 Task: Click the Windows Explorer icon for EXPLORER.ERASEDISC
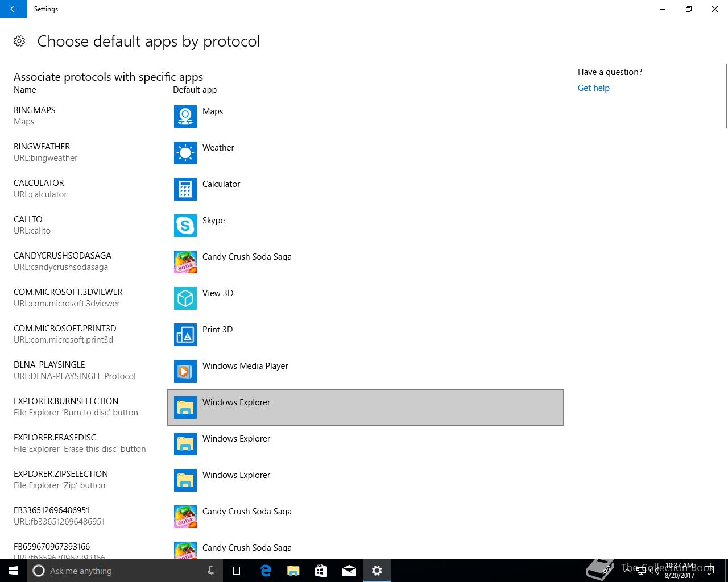pyautogui.click(x=185, y=444)
